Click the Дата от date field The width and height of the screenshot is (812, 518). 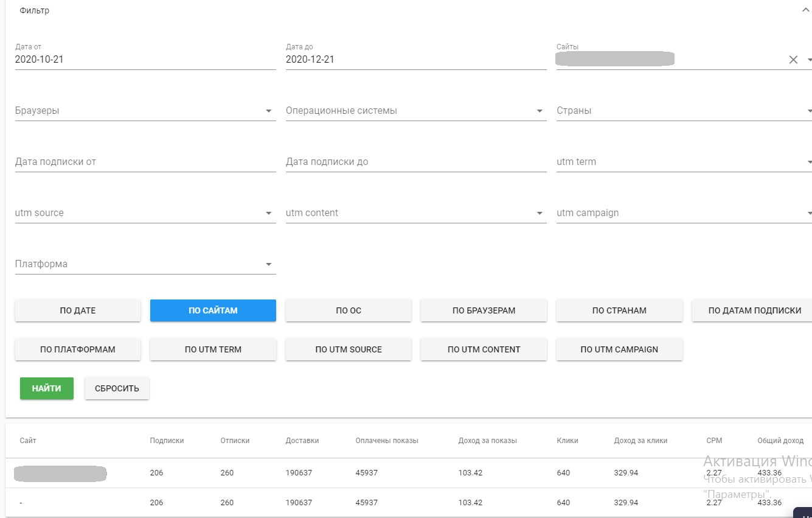[145, 60]
